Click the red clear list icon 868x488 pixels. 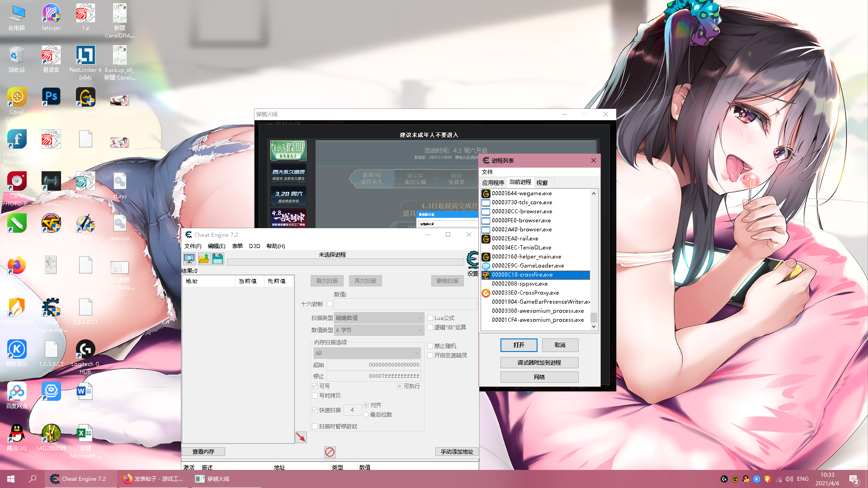330,452
